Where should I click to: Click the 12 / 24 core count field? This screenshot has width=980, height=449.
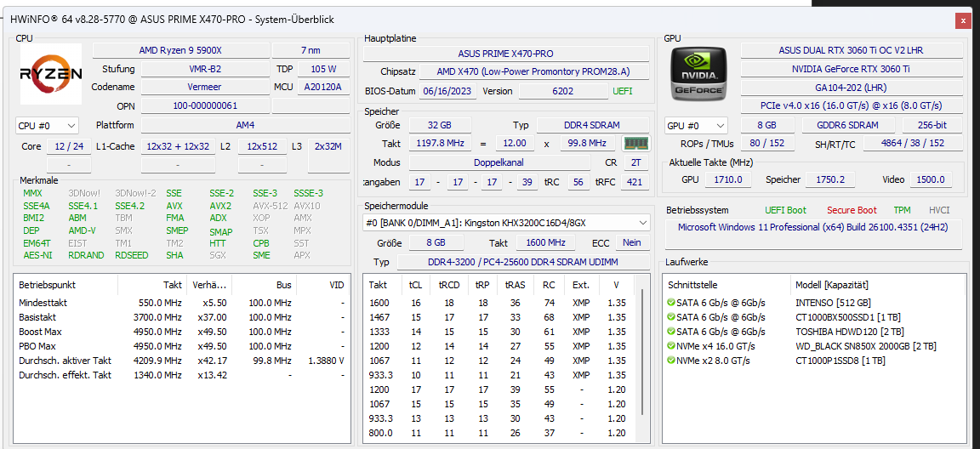(69, 147)
